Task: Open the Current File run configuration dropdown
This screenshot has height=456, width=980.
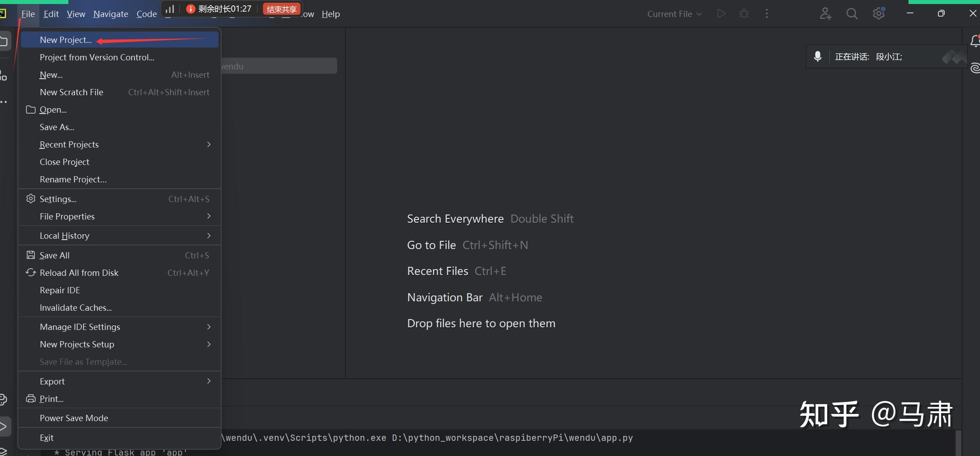Action: point(674,14)
